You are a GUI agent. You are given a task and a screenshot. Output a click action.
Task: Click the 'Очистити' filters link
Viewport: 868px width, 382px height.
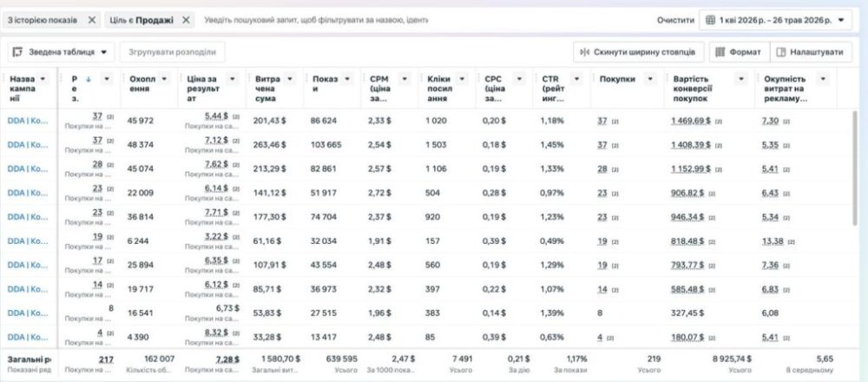675,20
